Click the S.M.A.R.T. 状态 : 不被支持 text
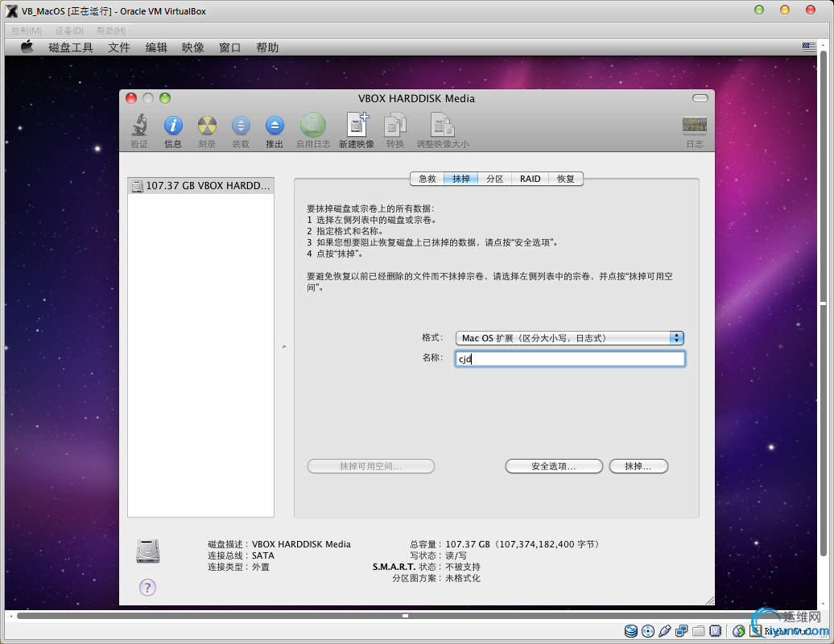Viewport: 834px width, 644px height. [426, 567]
